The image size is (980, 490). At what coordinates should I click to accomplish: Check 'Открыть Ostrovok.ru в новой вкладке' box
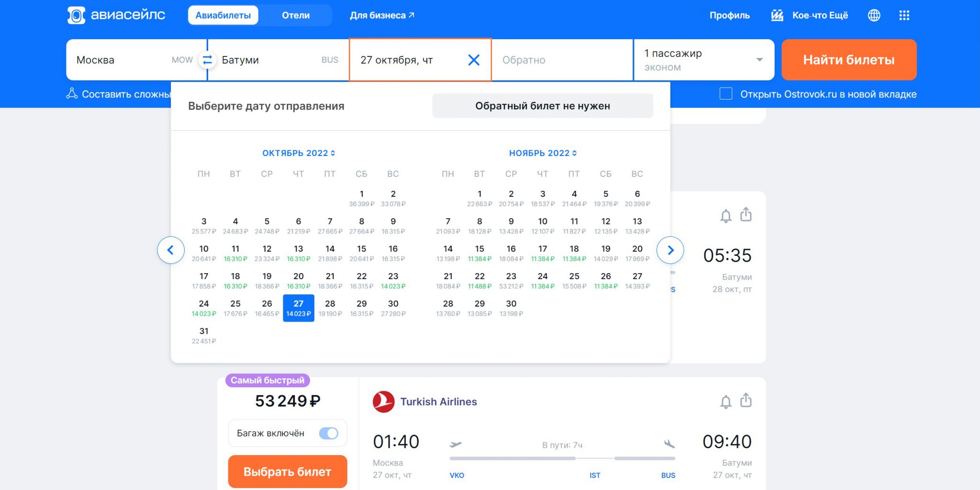[x=726, y=94]
